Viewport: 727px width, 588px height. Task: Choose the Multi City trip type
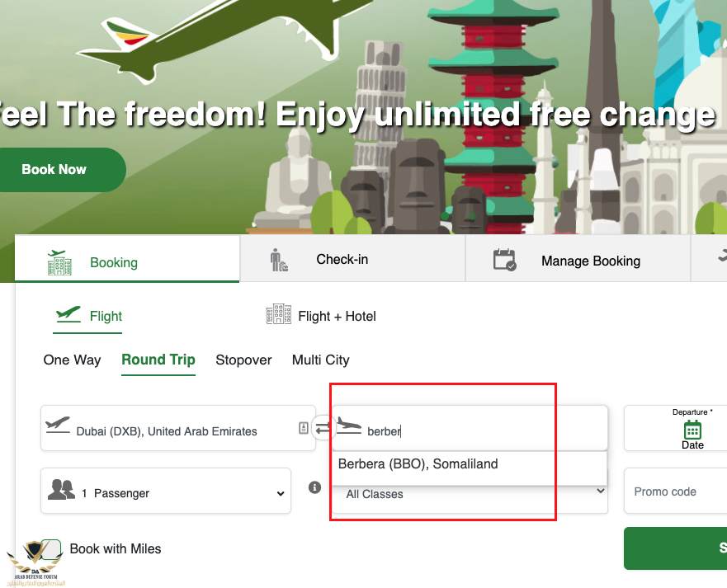[x=320, y=360]
